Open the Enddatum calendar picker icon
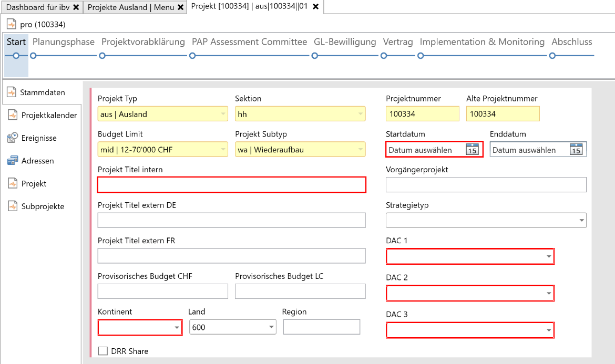 point(576,150)
